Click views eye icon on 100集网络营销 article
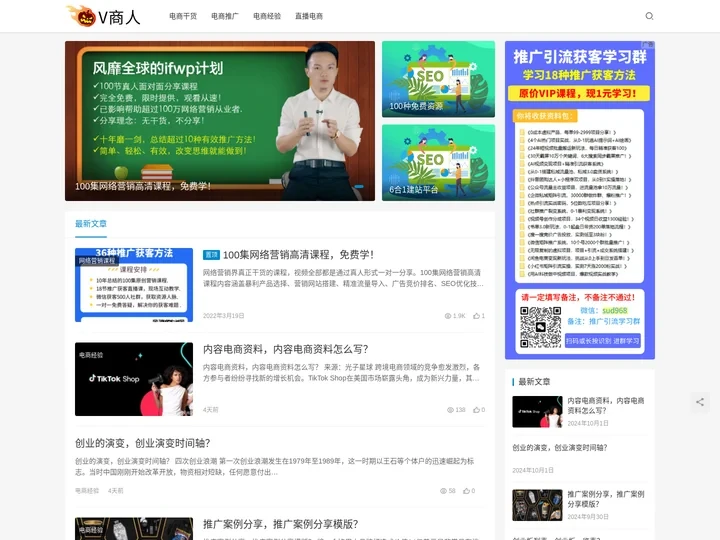Image resolution: width=720 pixels, height=540 pixels. 448,316
